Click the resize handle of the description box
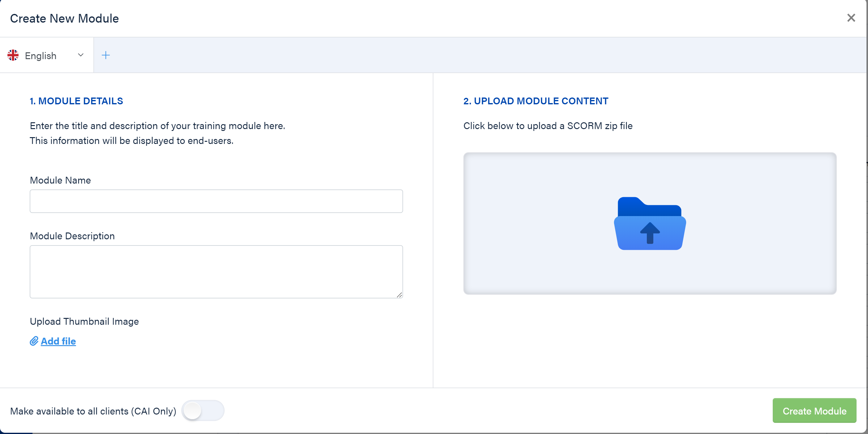 tap(400, 295)
